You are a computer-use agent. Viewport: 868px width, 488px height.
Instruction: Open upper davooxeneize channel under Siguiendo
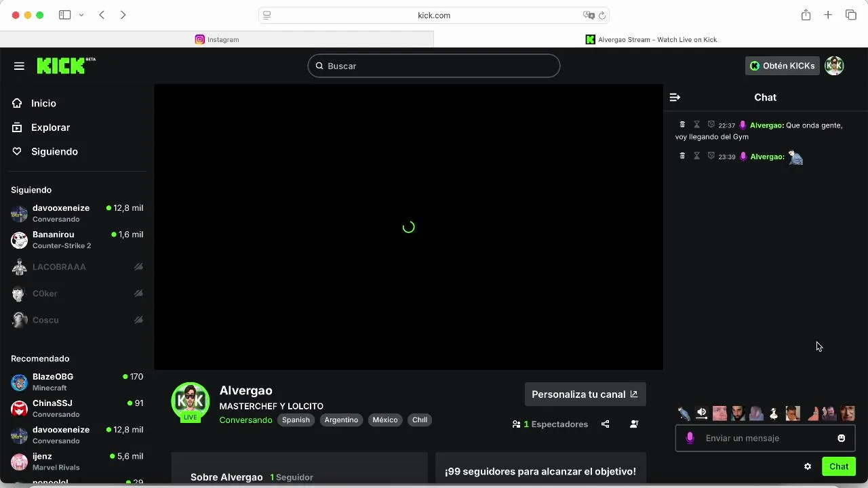tap(77, 213)
